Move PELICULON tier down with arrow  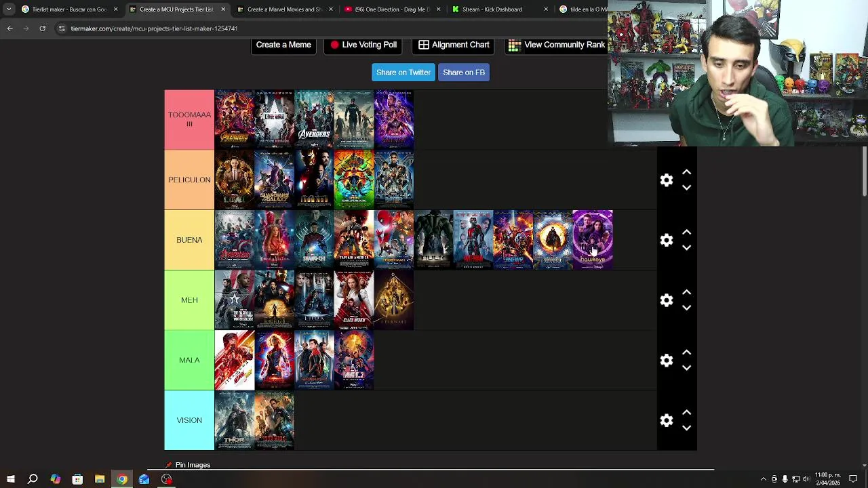pos(686,188)
